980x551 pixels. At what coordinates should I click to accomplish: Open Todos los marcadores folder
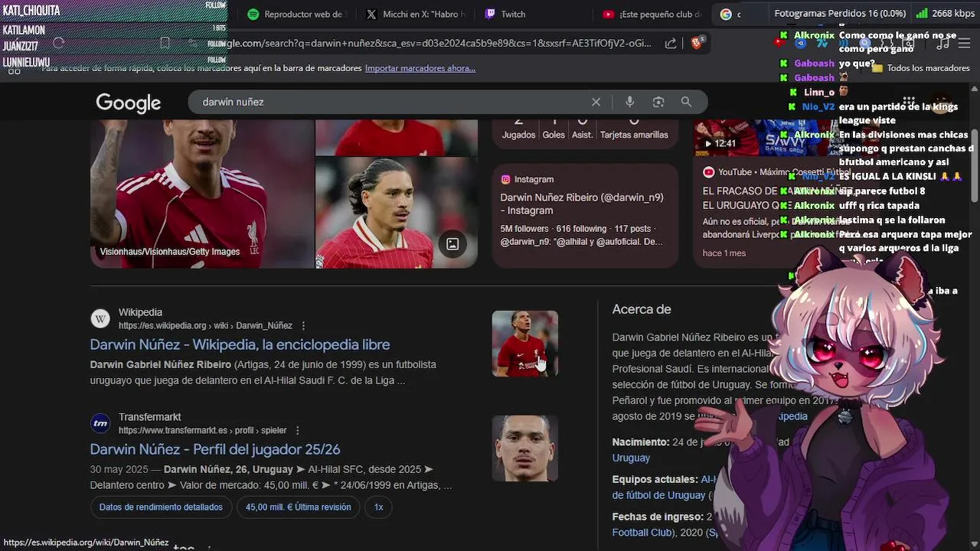[921, 68]
